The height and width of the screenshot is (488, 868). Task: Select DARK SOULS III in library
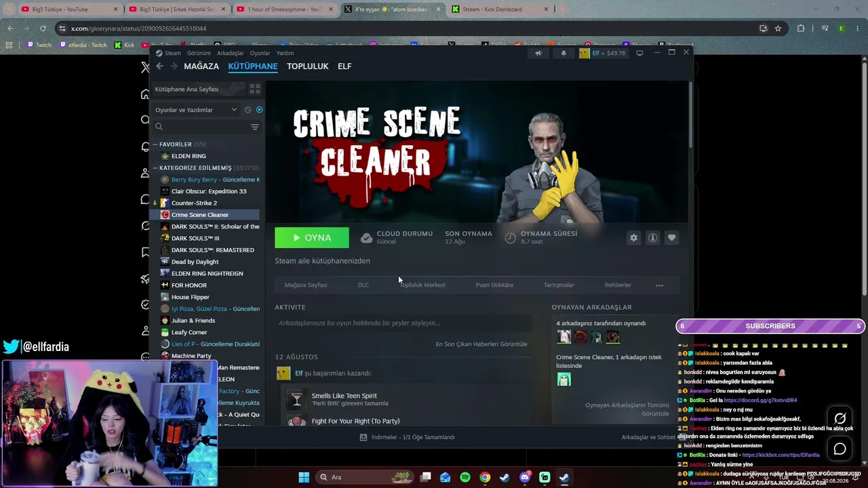tap(195, 239)
